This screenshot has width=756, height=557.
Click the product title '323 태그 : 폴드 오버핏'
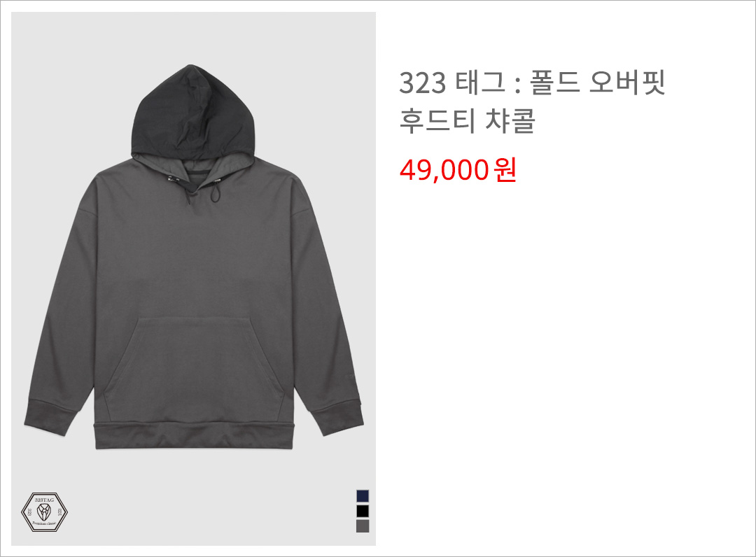[x=532, y=83]
